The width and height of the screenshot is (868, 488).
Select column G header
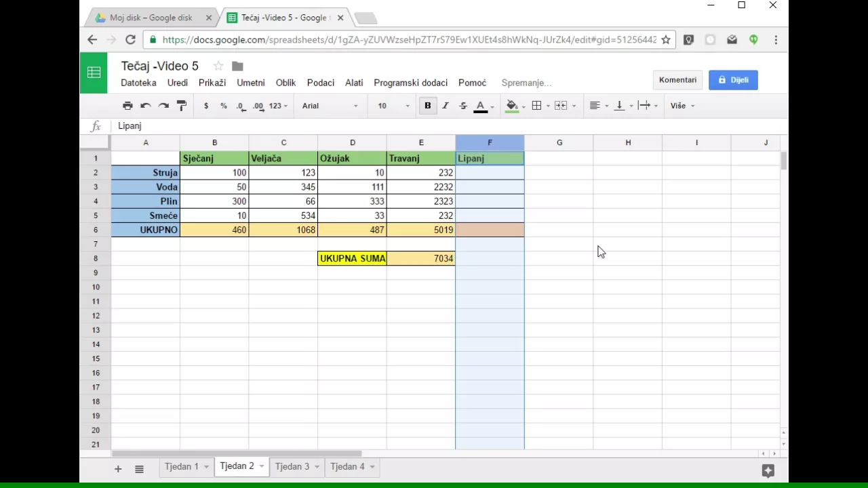pos(559,142)
